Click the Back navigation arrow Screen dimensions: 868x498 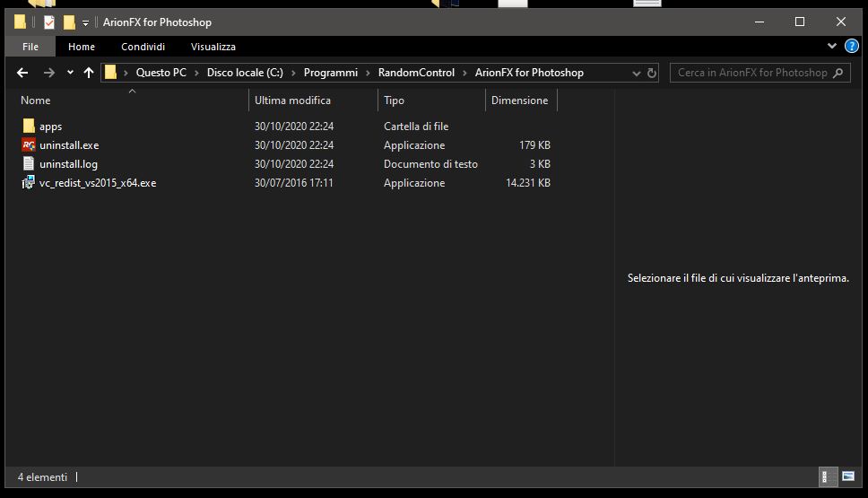point(22,73)
